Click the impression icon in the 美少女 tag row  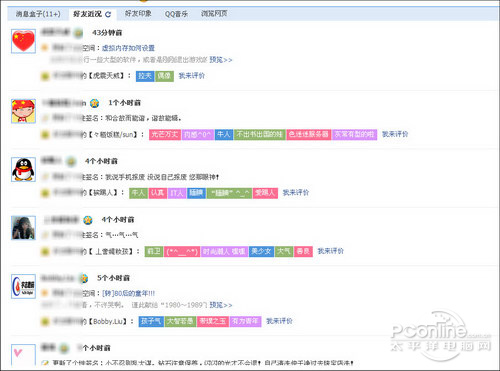45,251
